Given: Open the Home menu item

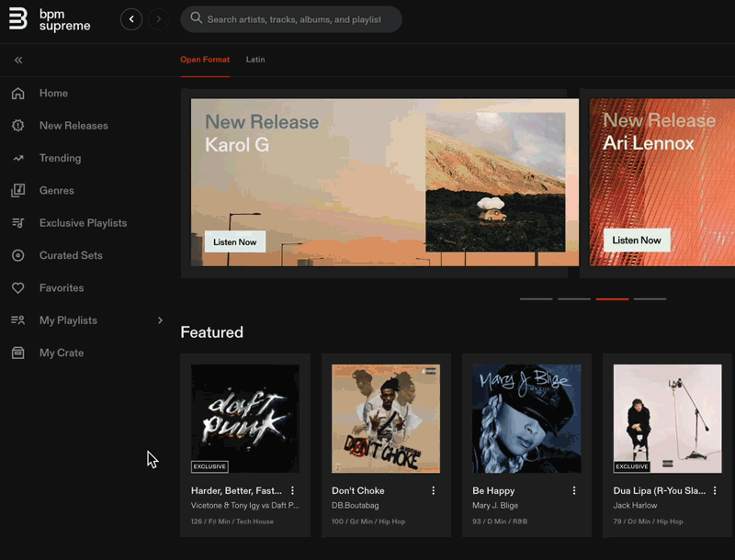Looking at the screenshot, I should pos(53,93).
